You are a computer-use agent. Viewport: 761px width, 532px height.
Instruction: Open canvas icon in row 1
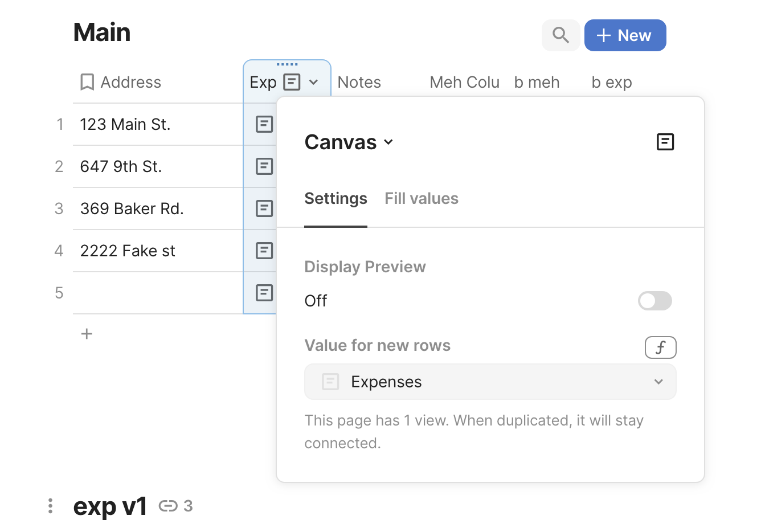coord(264,124)
